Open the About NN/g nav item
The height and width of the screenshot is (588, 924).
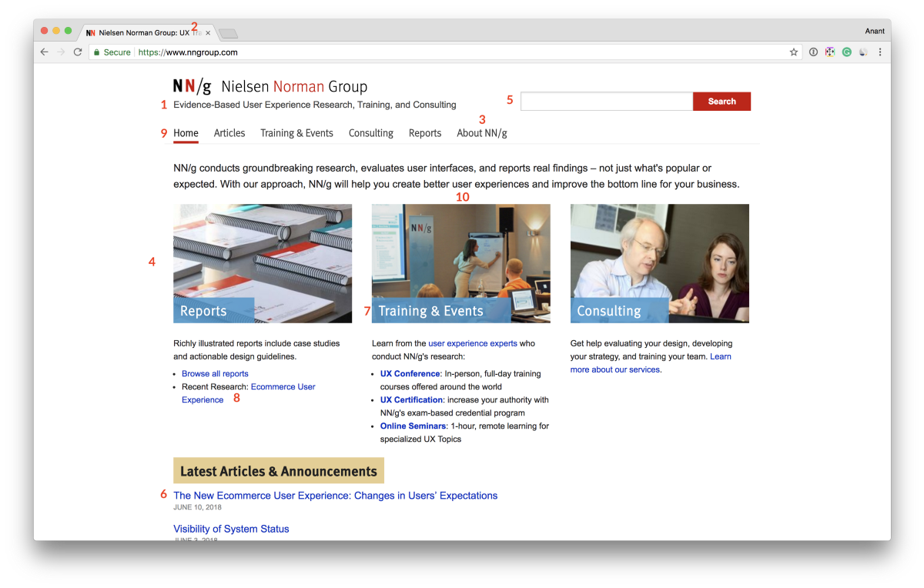[482, 133]
